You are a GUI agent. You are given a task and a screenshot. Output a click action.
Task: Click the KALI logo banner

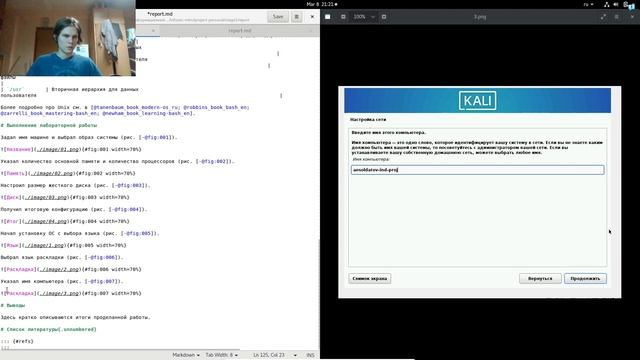(477, 100)
